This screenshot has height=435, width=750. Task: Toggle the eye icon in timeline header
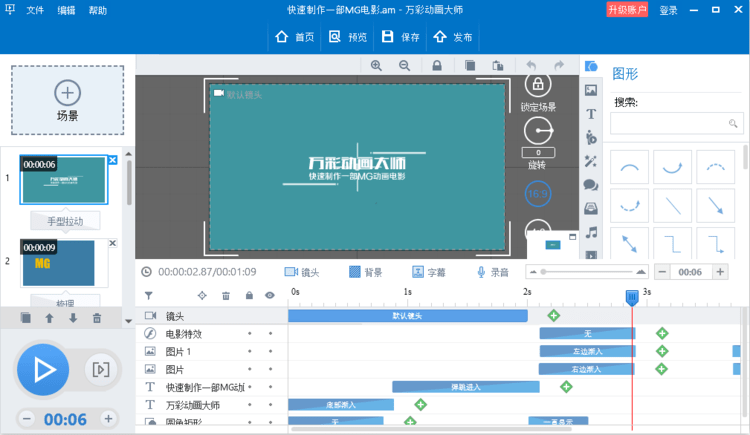coord(270,295)
